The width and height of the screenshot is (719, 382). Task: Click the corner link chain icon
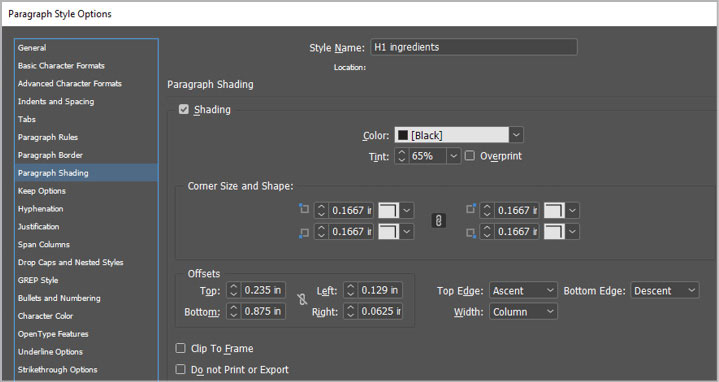[x=438, y=221]
